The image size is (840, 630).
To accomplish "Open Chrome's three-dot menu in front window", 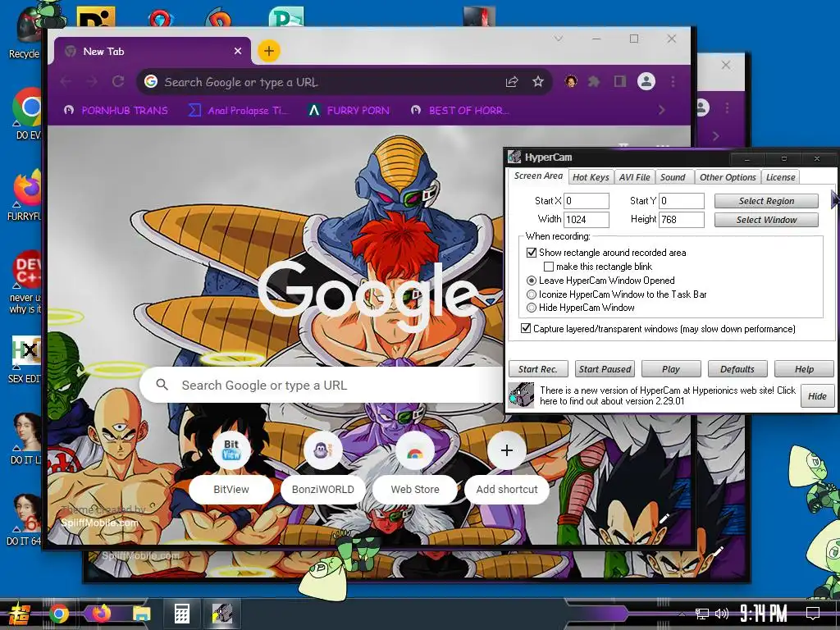I will (x=673, y=81).
